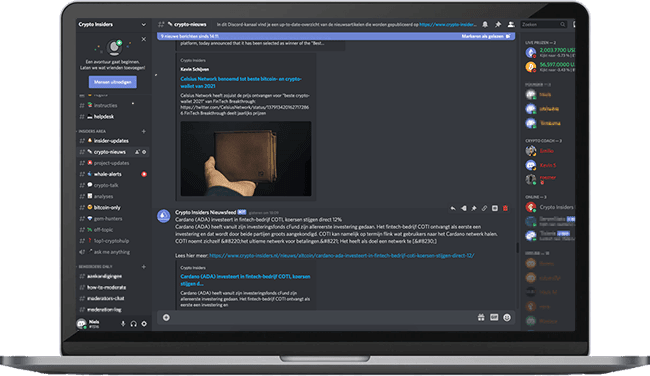Image resolution: width=650 pixels, height=376 pixels.
Task: Click Markeren als gelezen button
Action: click(x=486, y=36)
